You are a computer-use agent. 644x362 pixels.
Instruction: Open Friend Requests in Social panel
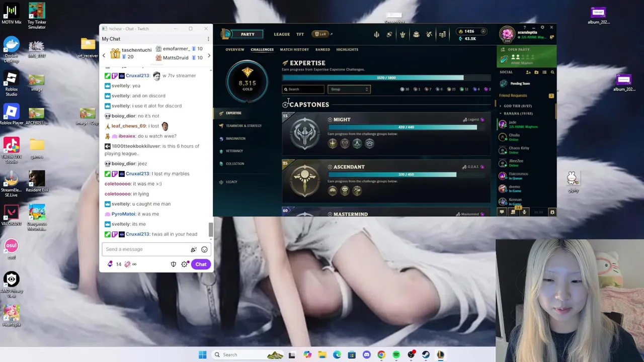coord(526,96)
